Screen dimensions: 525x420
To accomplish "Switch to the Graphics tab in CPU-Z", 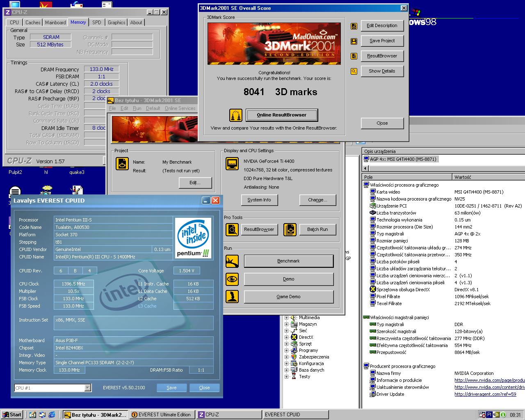I will tap(116, 23).
